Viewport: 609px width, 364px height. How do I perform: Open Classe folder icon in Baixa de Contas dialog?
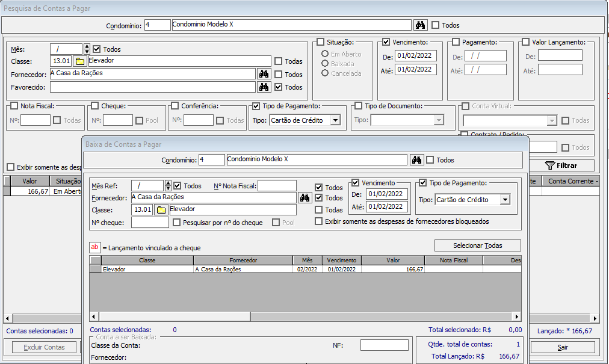(161, 210)
